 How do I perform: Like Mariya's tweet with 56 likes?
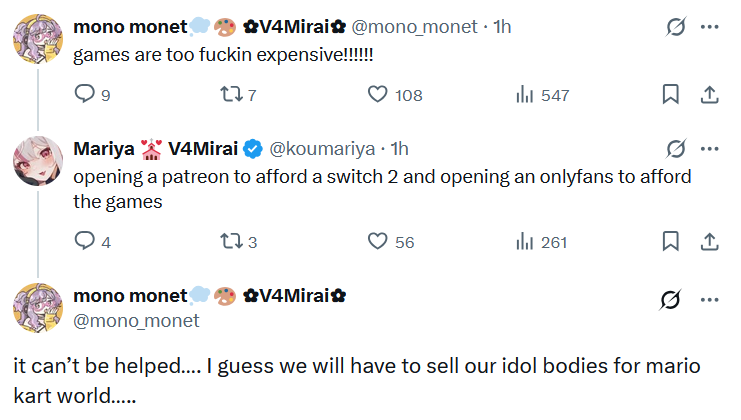378,241
